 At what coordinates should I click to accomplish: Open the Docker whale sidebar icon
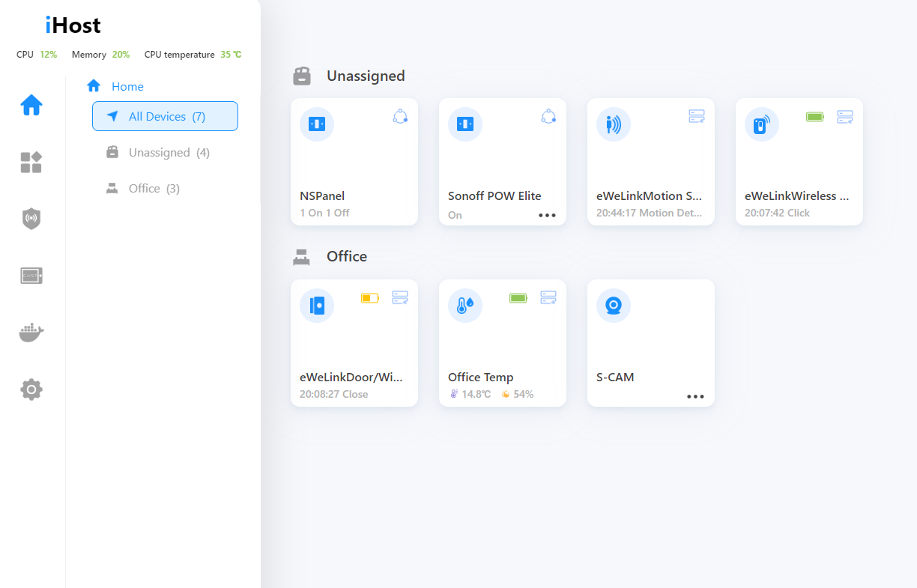click(x=31, y=333)
